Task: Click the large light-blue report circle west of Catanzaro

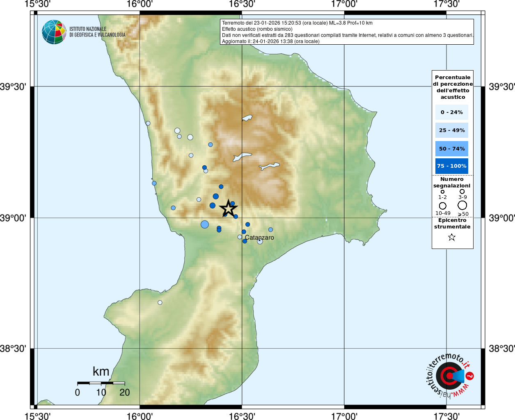Action: tap(205, 224)
